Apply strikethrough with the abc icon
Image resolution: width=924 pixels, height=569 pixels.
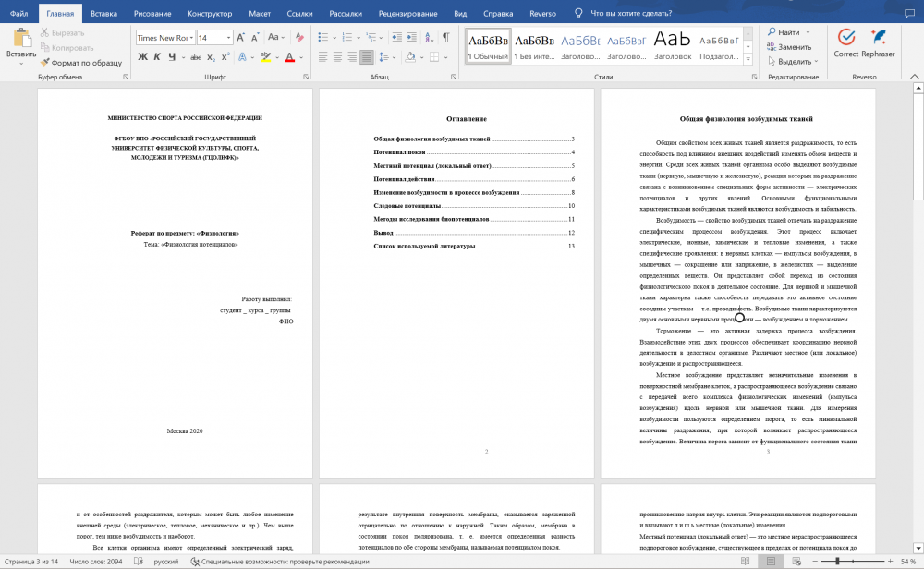(196, 57)
